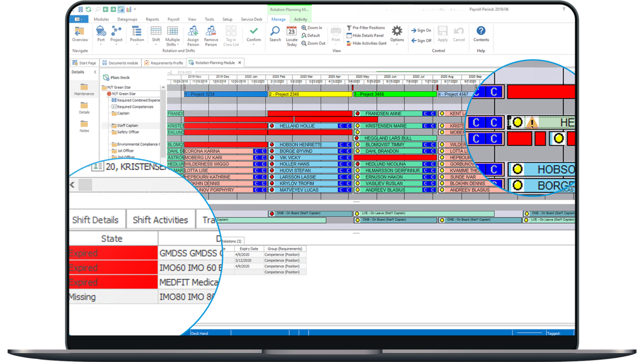
Task: Open the Datagroups menu
Action: (127, 19)
